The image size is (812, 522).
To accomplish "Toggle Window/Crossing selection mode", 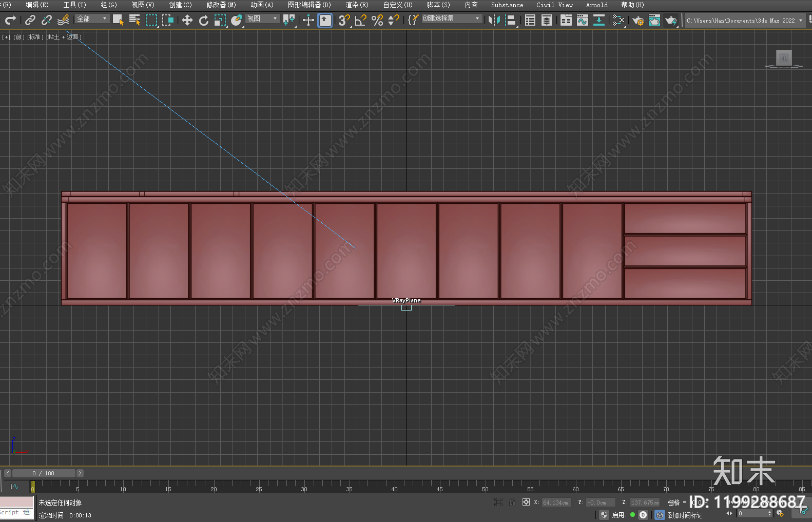I will click(x=168, y=20).
